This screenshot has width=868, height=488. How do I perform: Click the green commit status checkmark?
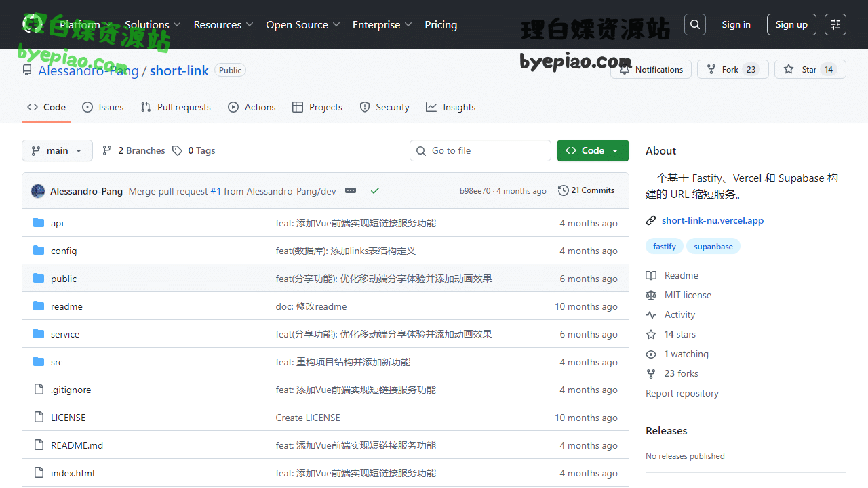[374, 191]
